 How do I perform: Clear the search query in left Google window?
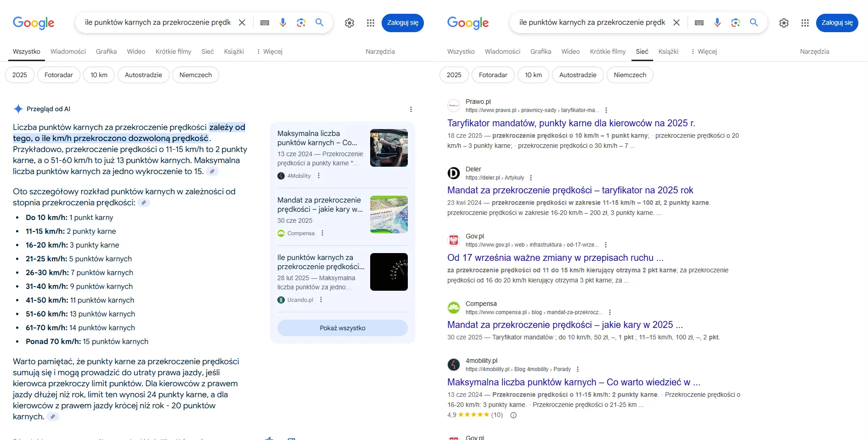click(x=242, y=23)
